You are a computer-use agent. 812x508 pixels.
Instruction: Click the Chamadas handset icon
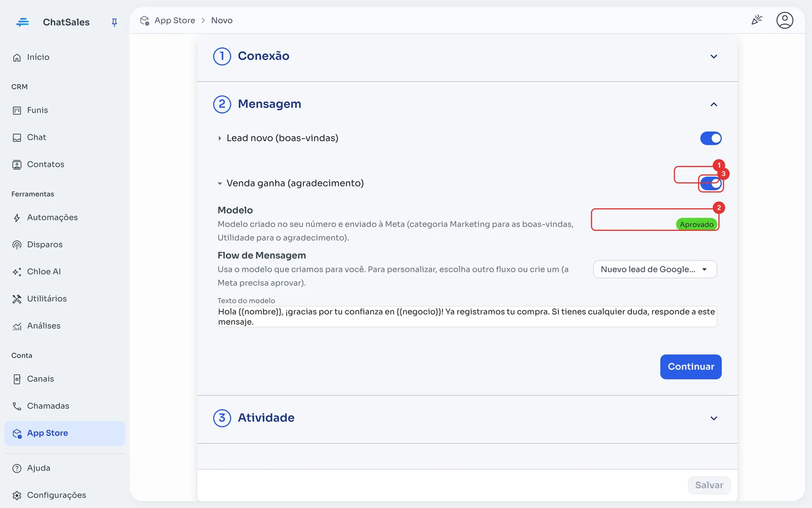pos(17,406)
